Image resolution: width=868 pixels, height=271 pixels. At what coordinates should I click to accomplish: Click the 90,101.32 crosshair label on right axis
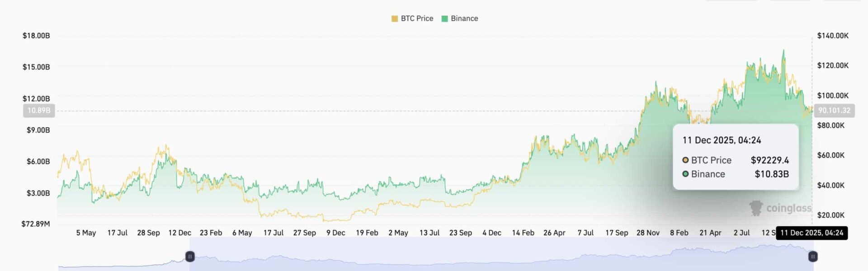pyautogui.click(x=834, y=111)
